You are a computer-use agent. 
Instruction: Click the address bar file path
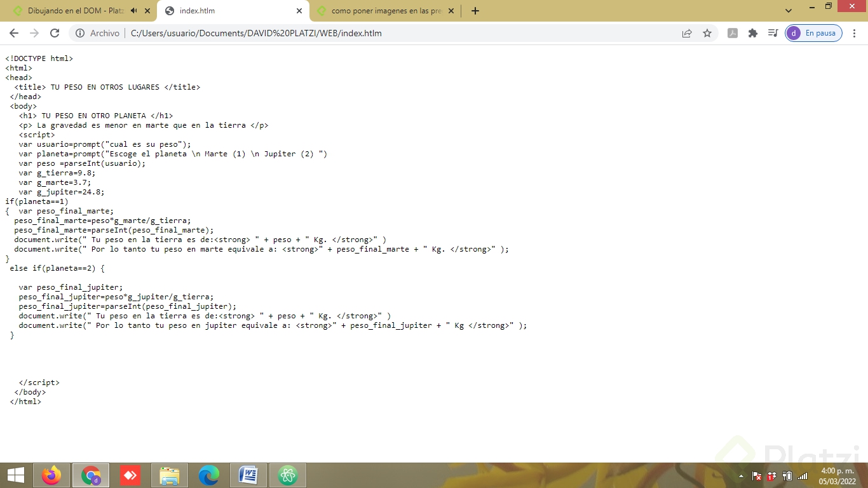256,33
